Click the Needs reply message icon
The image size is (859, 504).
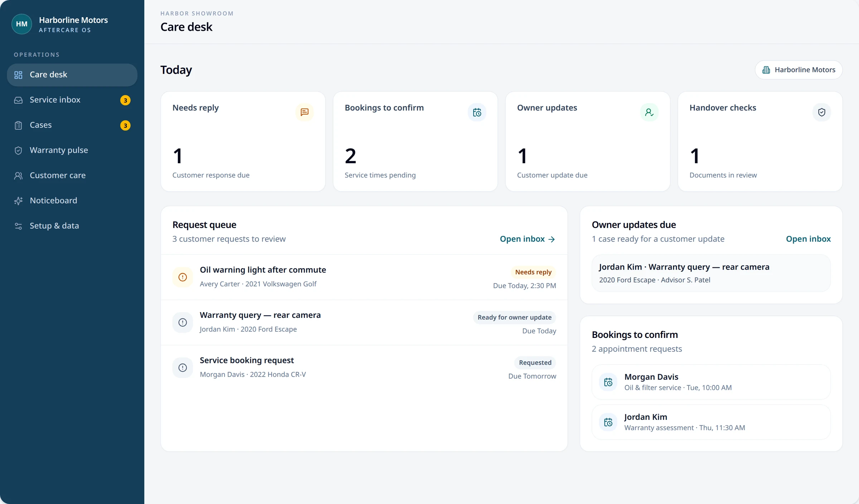pyautogui.click(x=305, y=112)
